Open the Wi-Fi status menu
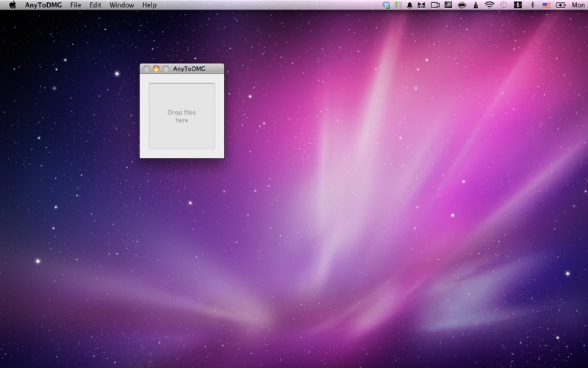588x368 pixels. (x=490, y=5)
